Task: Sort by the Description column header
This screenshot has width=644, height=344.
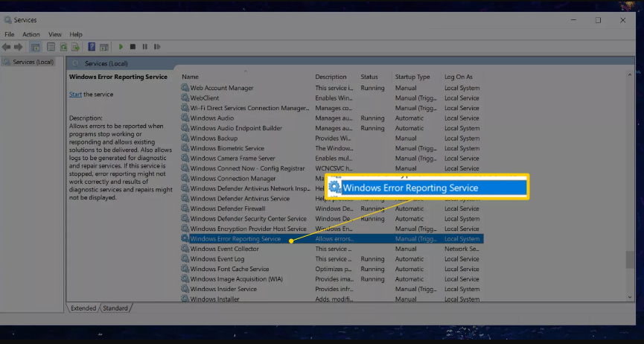Action: coord(331,77)
